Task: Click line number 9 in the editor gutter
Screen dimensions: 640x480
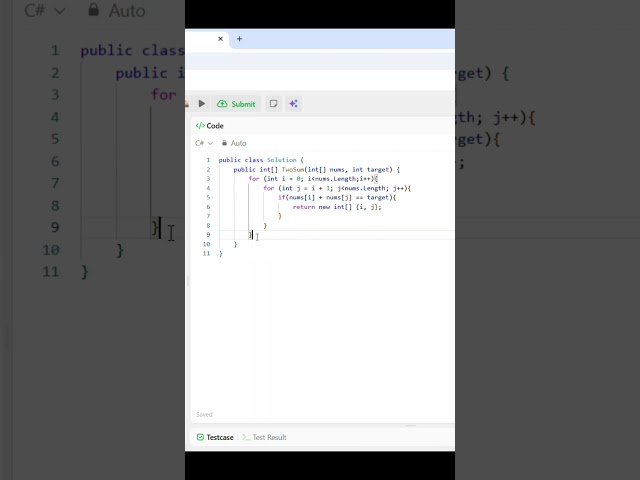Action: [208, 235]
